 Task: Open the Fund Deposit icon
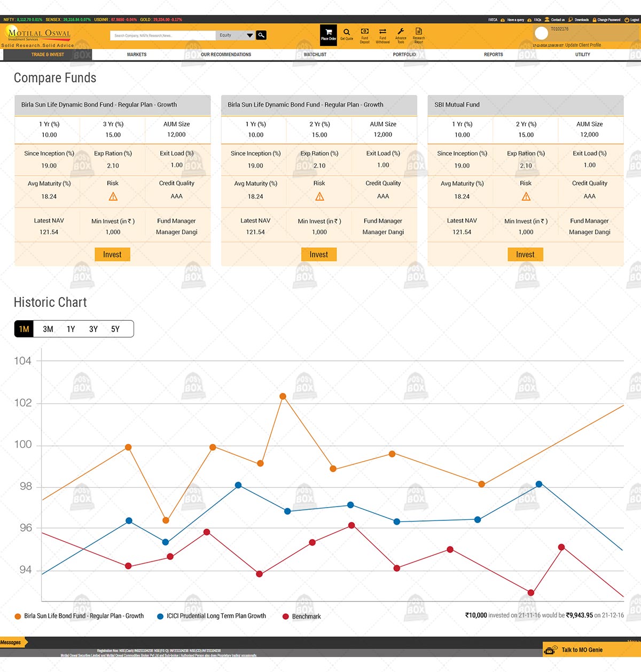point(365,32)
